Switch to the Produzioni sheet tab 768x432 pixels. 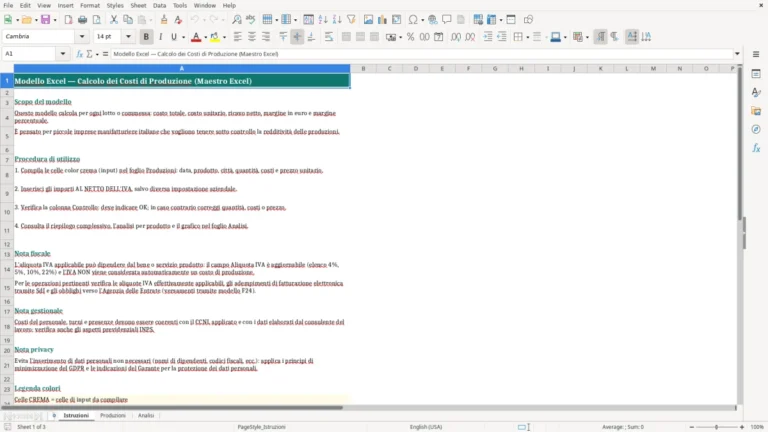(x=113, y=415)
